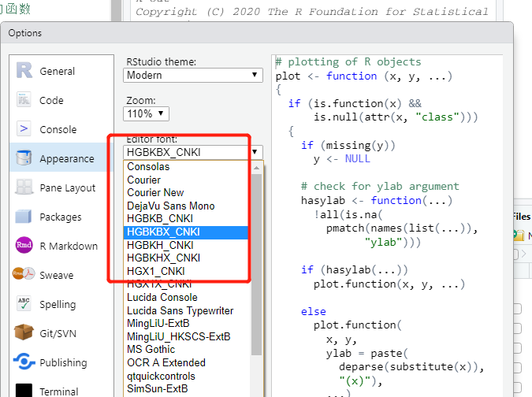The height and width of the screenshot is (397, 532).
Task: Pick Courier New in font list
Action: click(x=188, y=192)
